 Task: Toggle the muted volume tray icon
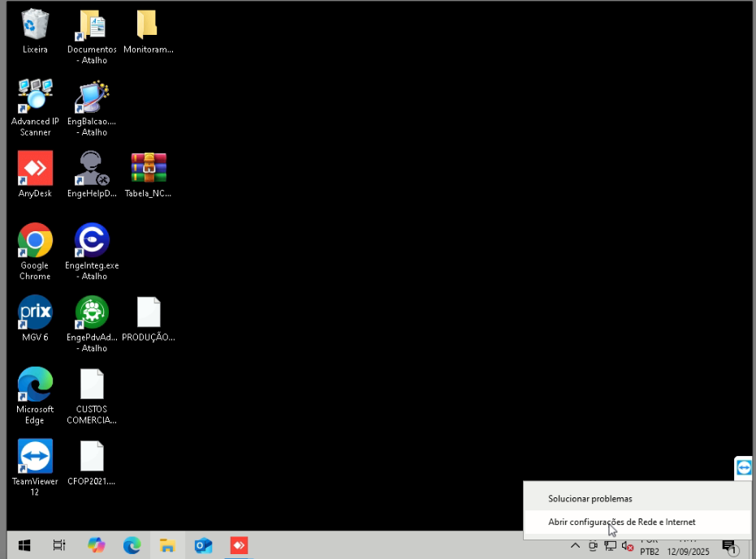pos(627,546)
